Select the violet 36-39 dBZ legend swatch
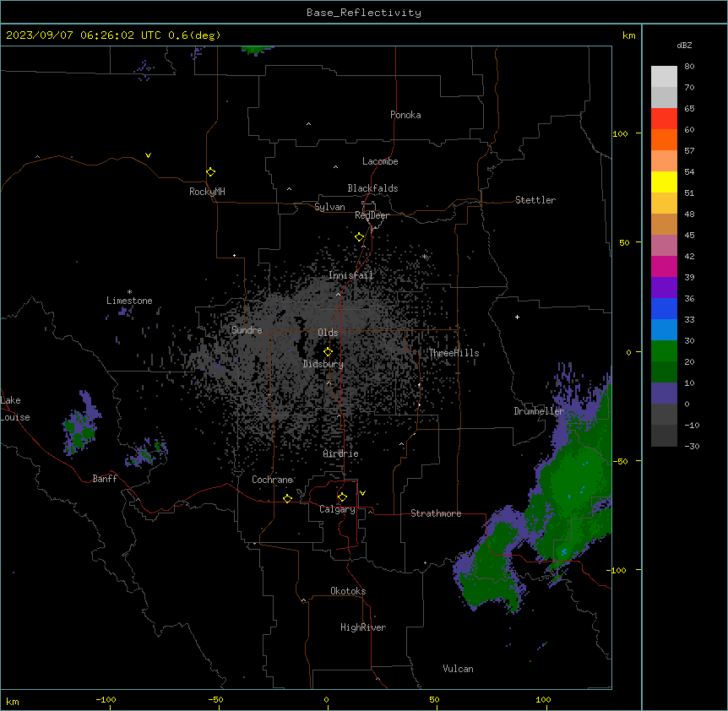Image resolution: width=728 pixels, height=711 pixels. (x=664, y=288)
